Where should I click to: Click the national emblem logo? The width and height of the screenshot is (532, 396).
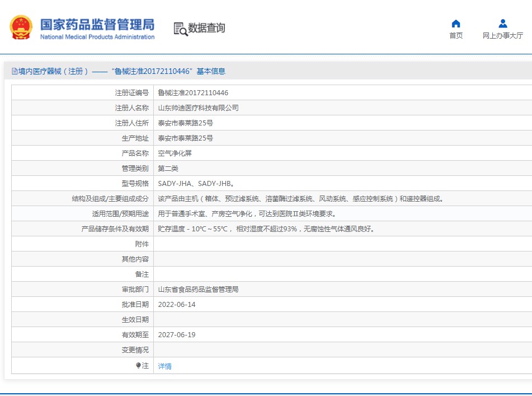coord(21,27)
